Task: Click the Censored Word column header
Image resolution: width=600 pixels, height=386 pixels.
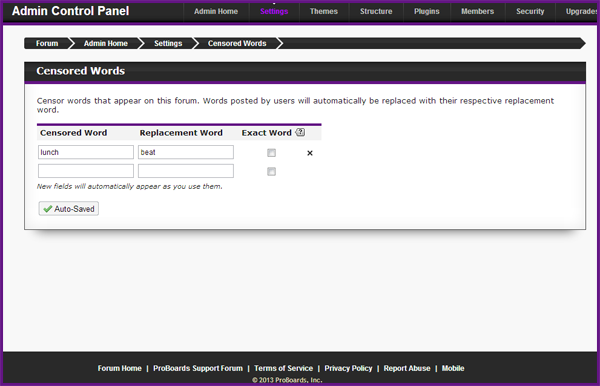Action: [73, 133]
